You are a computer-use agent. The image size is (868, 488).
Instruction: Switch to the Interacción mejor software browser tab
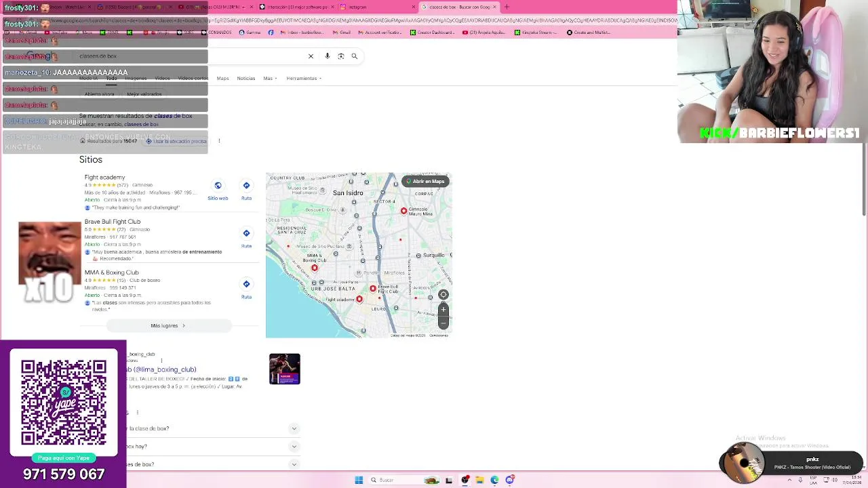tap(296, 7)
